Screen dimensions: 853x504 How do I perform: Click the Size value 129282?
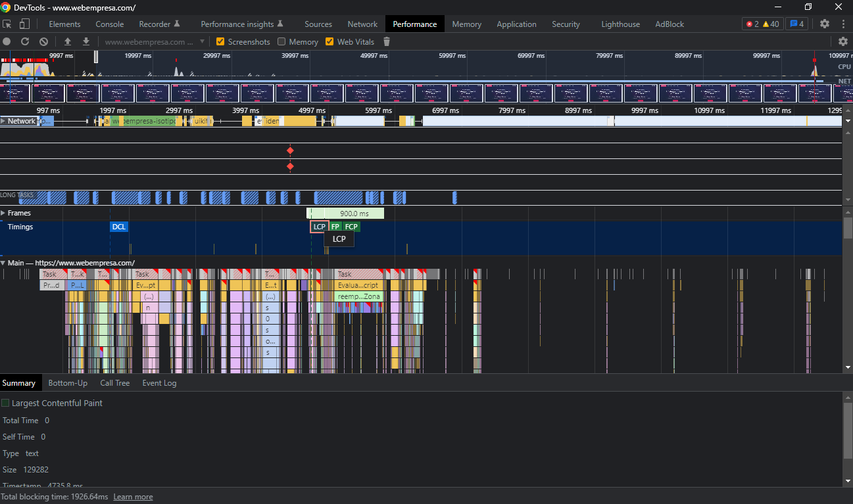click(x=37, y=470)
